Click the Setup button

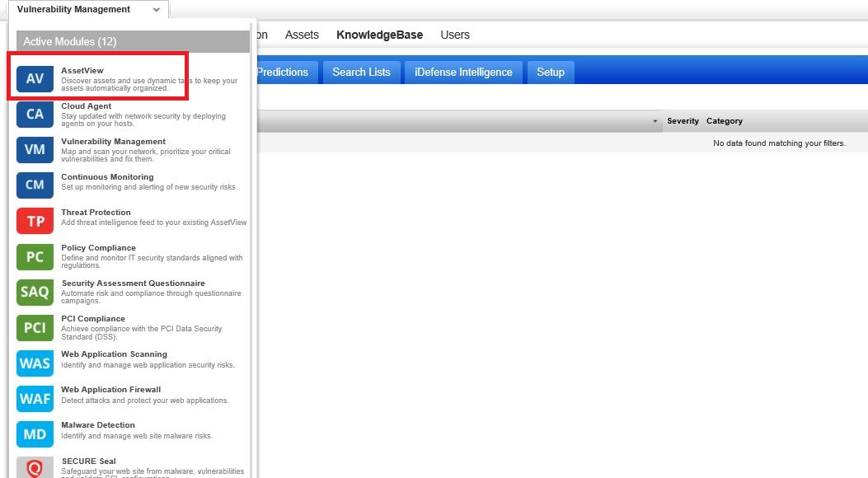(x=550, y=72)
